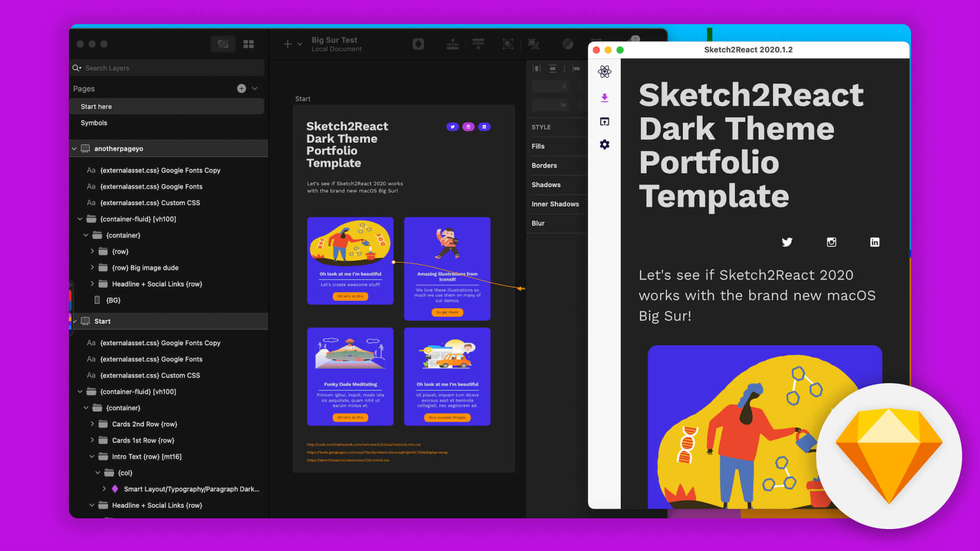
Task: Switch to layer list view button
Action: click(223, 44)
